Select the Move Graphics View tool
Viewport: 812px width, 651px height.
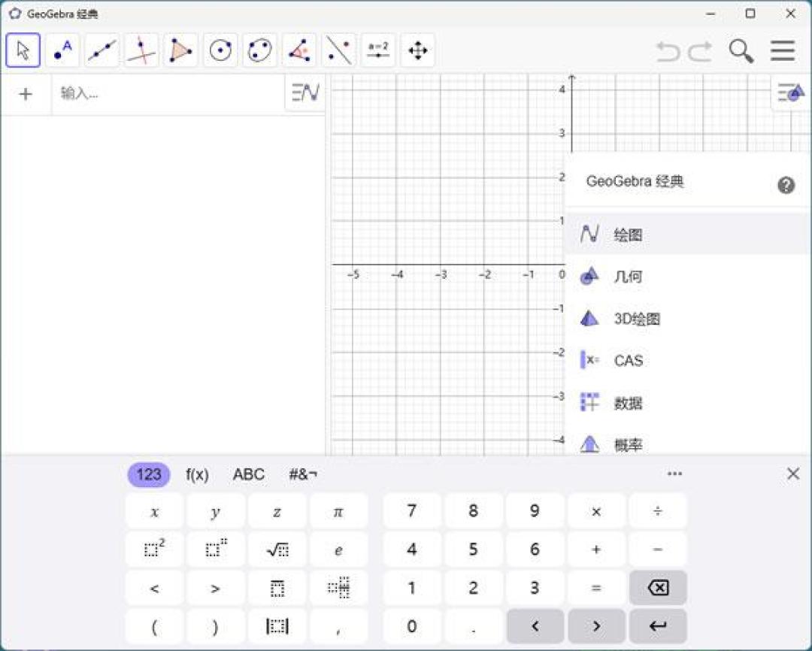point(418,50)
